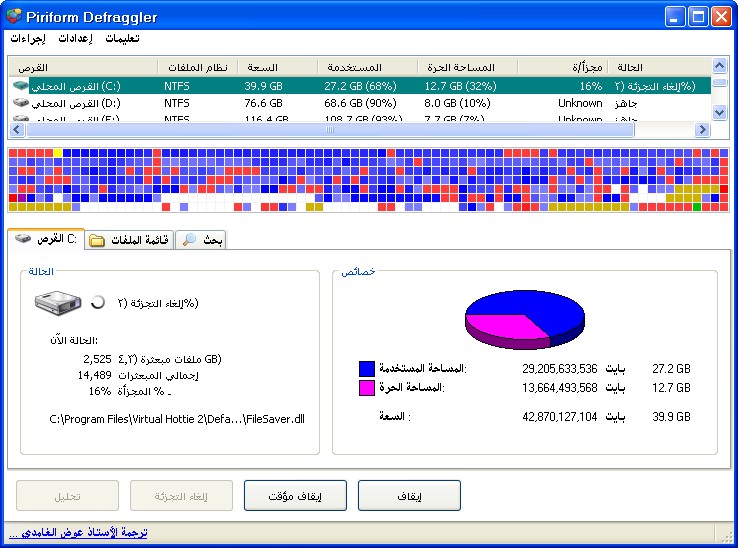
Task: Click the pie chart in خصائص panel
Action: click(x=525, y=320)
